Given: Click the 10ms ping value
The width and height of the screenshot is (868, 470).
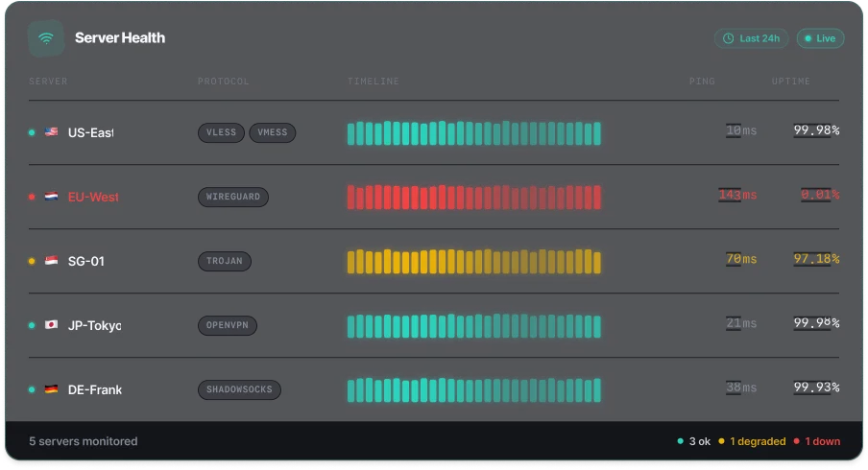Looking at the screenshot, I should [x=741, y=130].
